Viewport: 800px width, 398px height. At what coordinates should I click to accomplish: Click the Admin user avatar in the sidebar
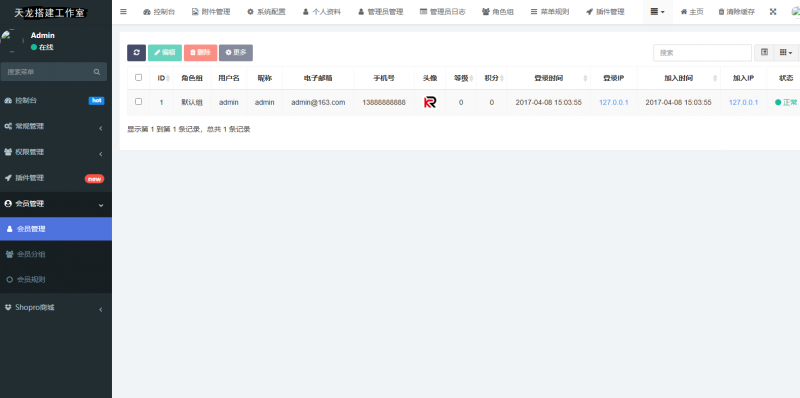pos(12,41)
